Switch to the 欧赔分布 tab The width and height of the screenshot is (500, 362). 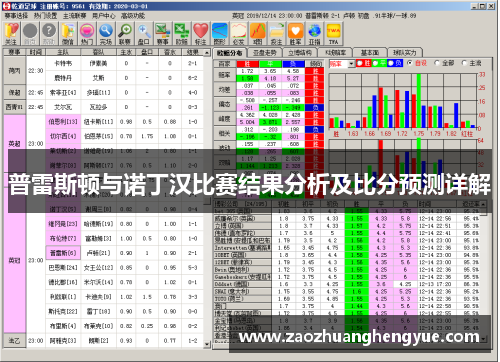(x=230, y=53)
